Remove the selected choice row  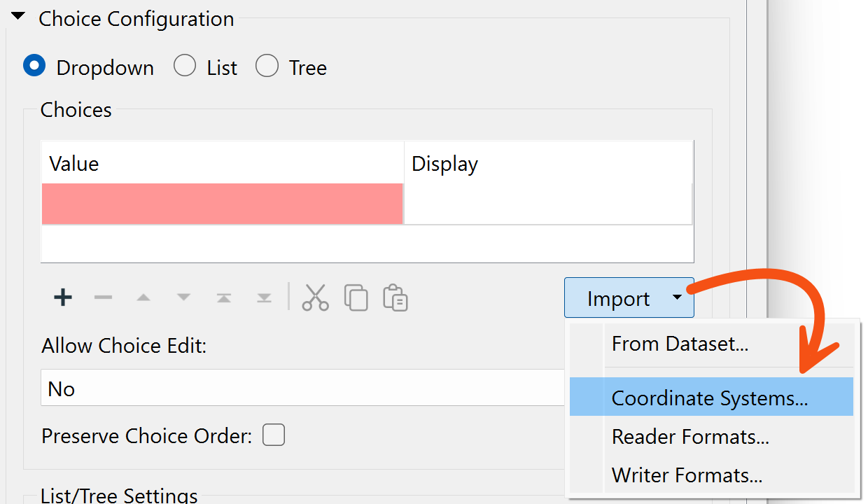click(x=103, y=297)
